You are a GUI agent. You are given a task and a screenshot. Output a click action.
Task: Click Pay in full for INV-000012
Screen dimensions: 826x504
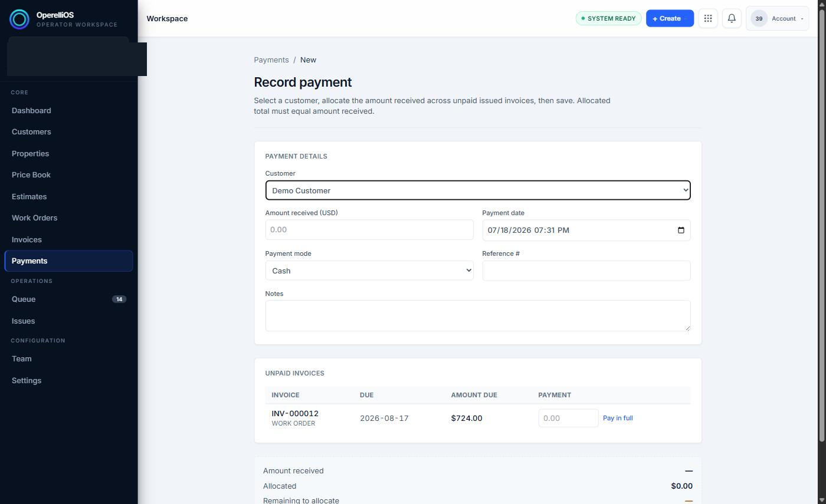click(x=618, y=418)
